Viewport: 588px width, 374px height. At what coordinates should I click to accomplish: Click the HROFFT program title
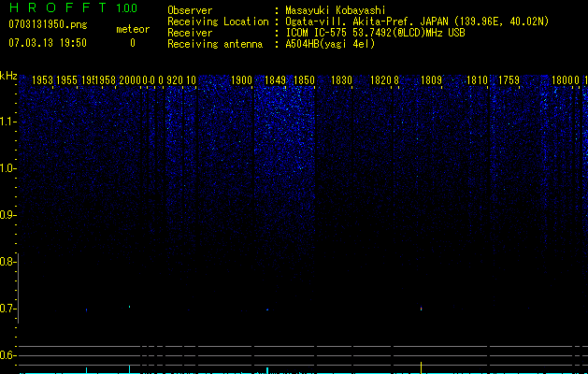tap(58, 7)
